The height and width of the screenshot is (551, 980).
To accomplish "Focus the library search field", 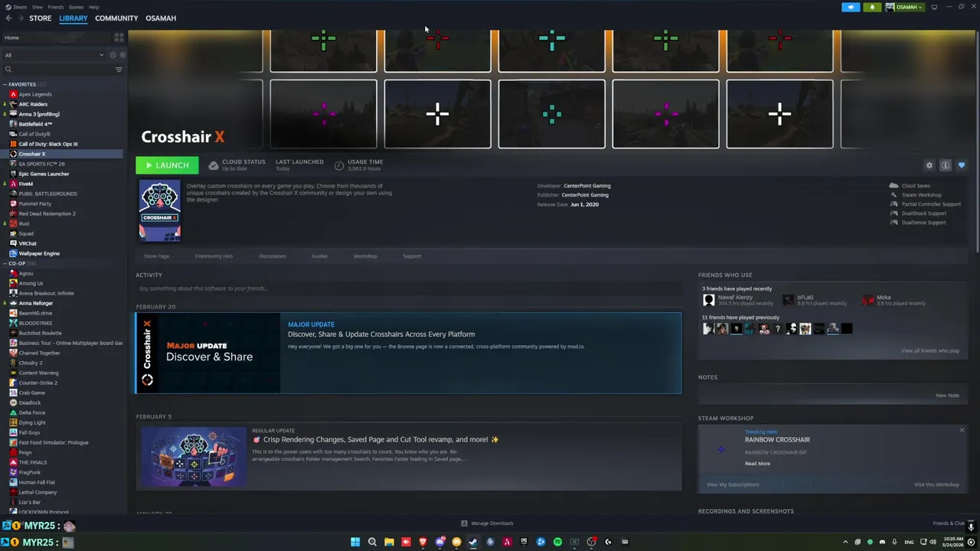I will (57, 70).
